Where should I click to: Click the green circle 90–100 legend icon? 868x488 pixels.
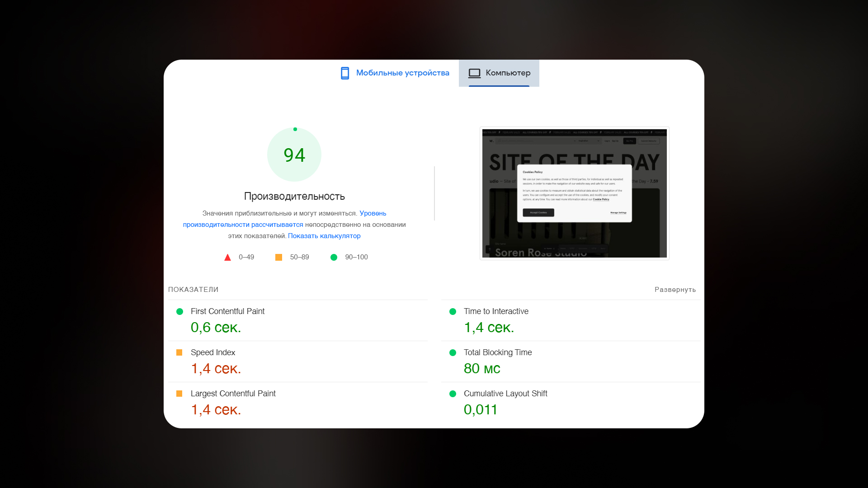[x=334, y=257]
